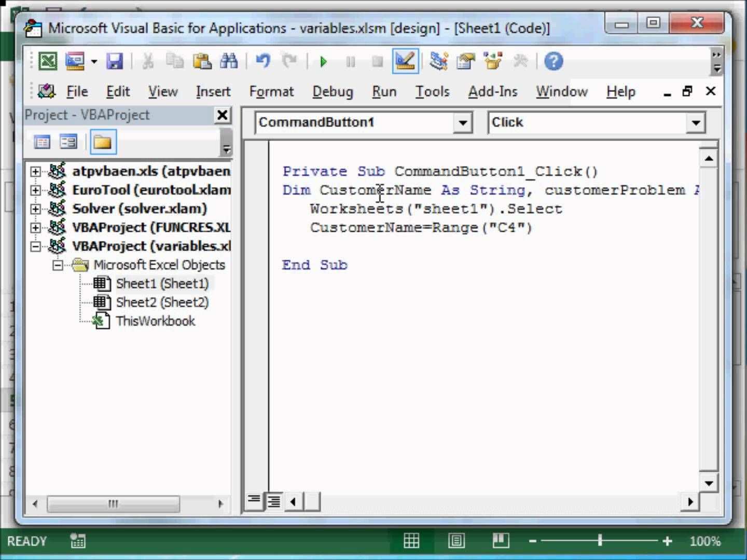Click the Find binoculars icon
Screen dimensions: 747x560
(228, 62)
